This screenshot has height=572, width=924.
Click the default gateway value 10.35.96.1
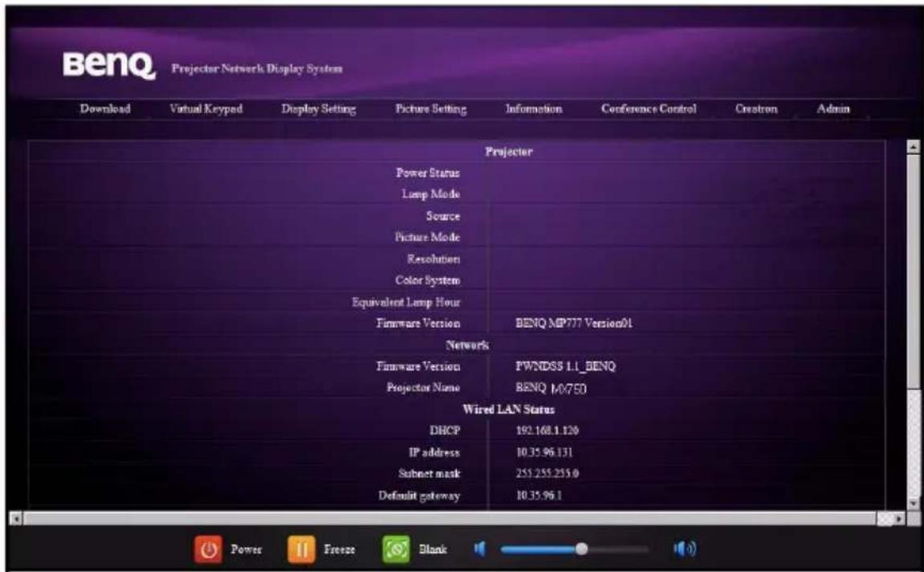pyautogui.click(x=539, y=496)
